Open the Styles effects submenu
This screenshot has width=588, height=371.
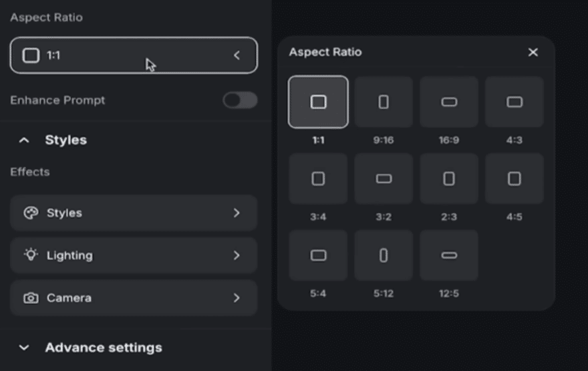click(134, 213)
